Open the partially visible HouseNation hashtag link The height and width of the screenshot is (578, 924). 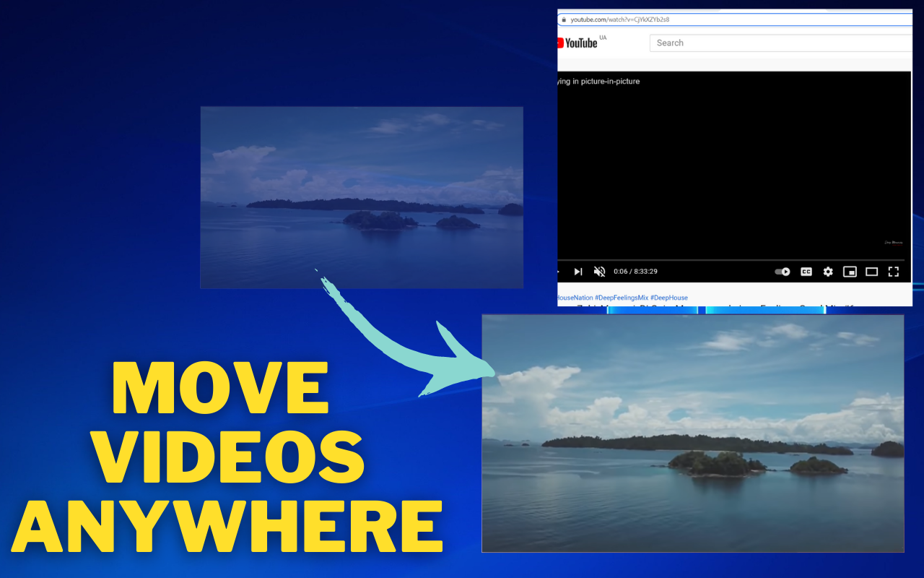[575, 298]
